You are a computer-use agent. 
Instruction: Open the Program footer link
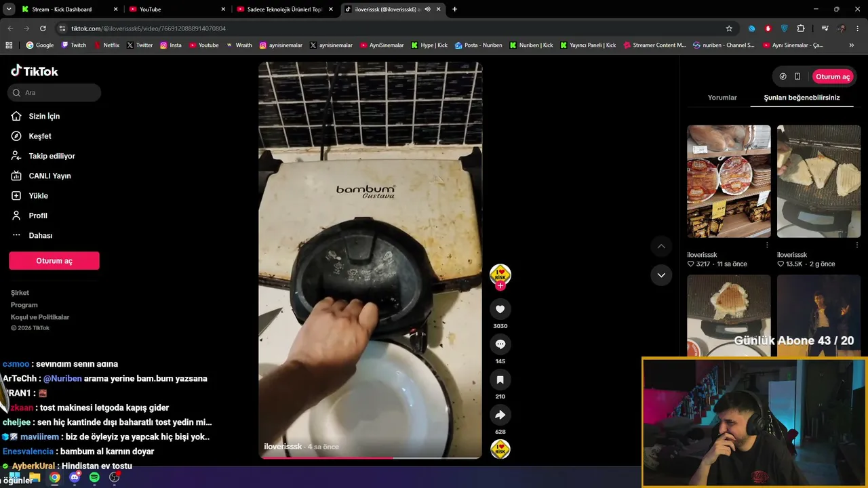click(24, 305)
